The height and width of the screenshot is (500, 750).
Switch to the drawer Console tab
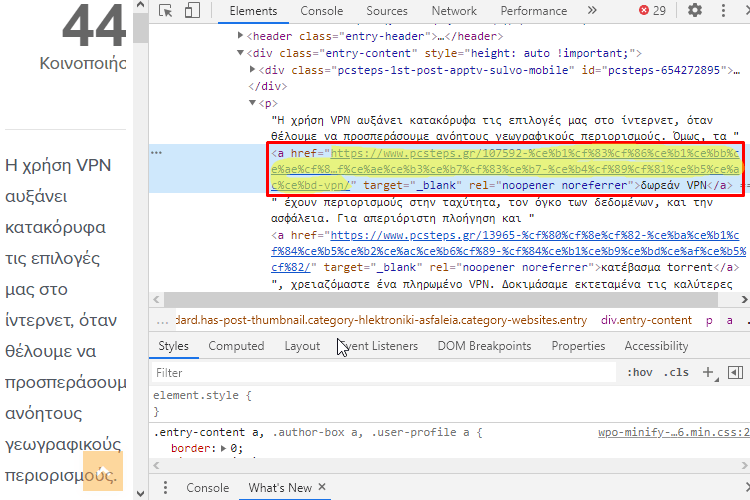coord(208,488)
